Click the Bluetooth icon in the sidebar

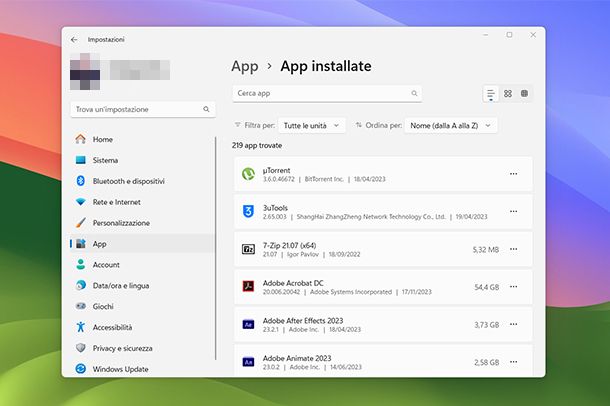[81, 181]
